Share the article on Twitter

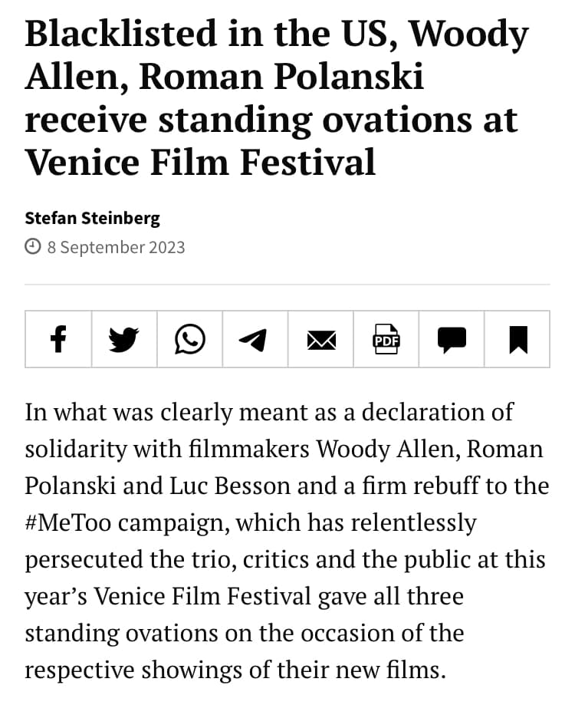coord(124,339)
